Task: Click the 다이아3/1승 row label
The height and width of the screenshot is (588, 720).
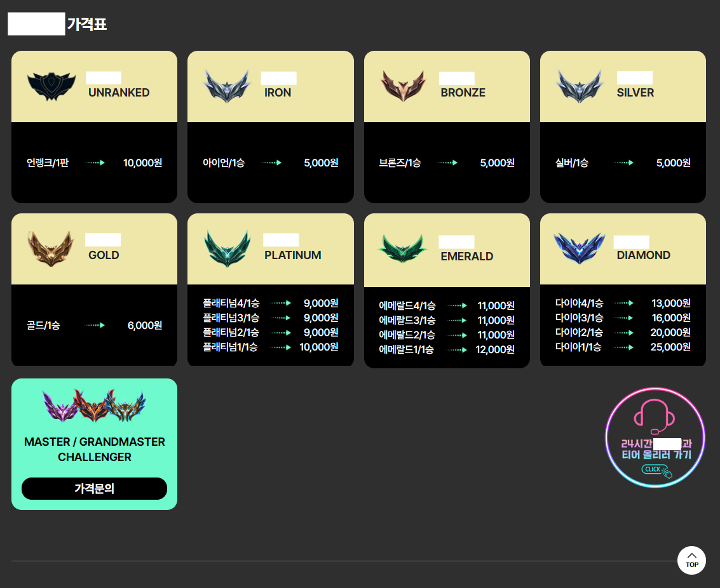Action: pos(579,318)
